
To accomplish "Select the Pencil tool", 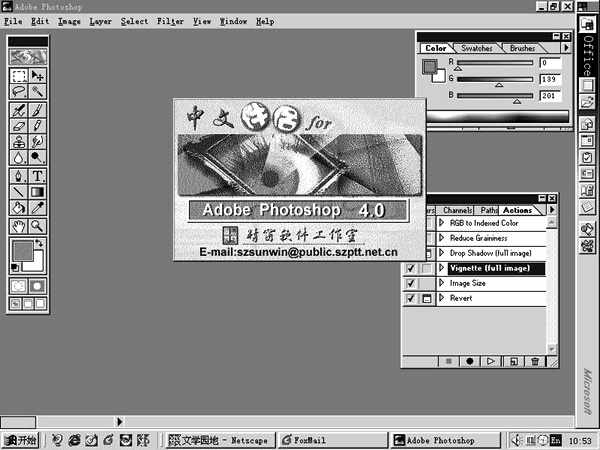I will click(37, 126).
